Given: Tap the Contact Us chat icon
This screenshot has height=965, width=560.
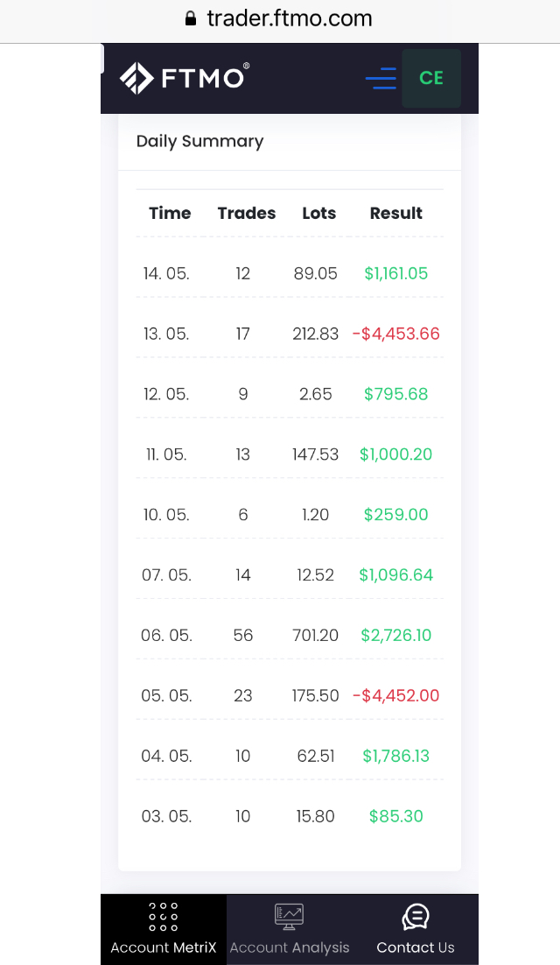Looking at the screenshot, I should [x=416, y=917].
